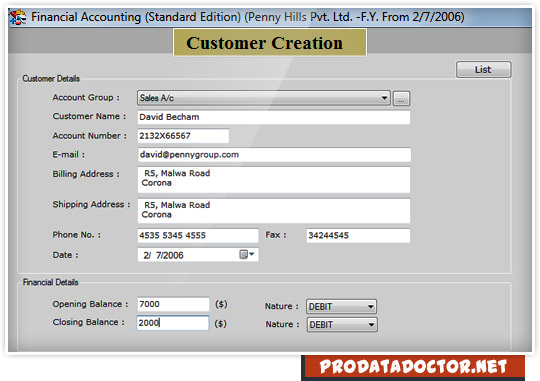Click the Customer Name label
The image size is (540, 381).
tap(89, 116)
